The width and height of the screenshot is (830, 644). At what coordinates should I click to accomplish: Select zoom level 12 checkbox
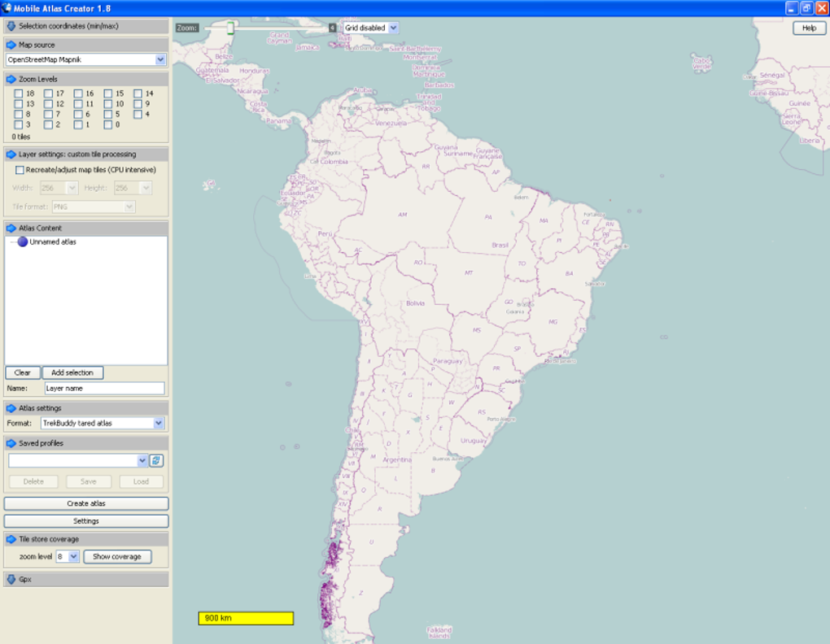pyautogui.click(x=48, y=104)
